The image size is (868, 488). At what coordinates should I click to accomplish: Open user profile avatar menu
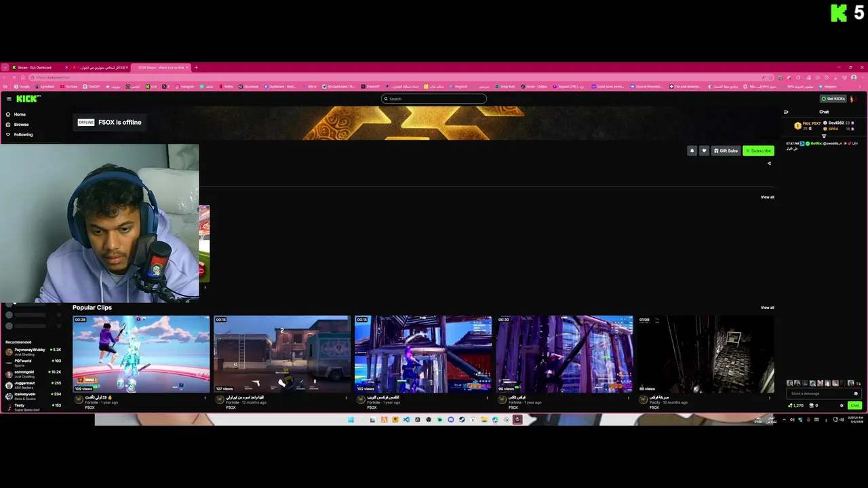pos(853,99)
